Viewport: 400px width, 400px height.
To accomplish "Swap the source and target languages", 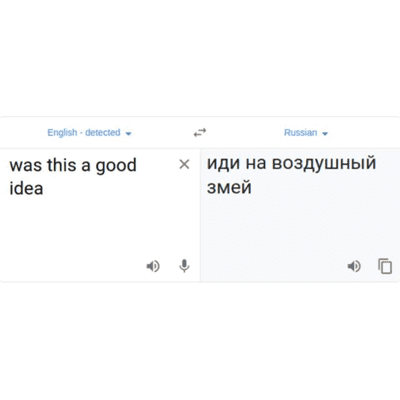I will coord(200,133).
